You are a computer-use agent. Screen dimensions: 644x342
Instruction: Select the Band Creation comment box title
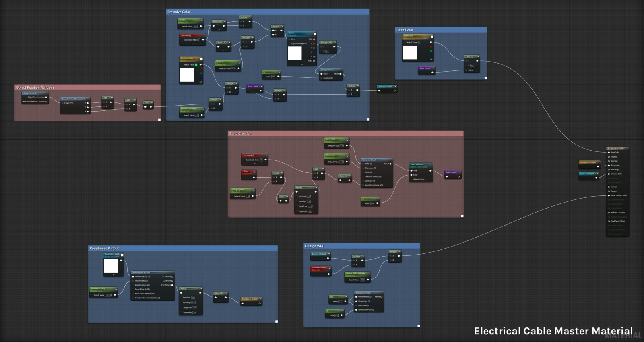[x=240, y=133]
